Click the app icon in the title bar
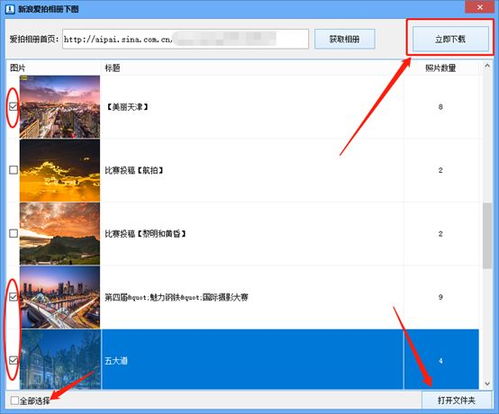The image size is (499, 414). [x=10, y=9]
